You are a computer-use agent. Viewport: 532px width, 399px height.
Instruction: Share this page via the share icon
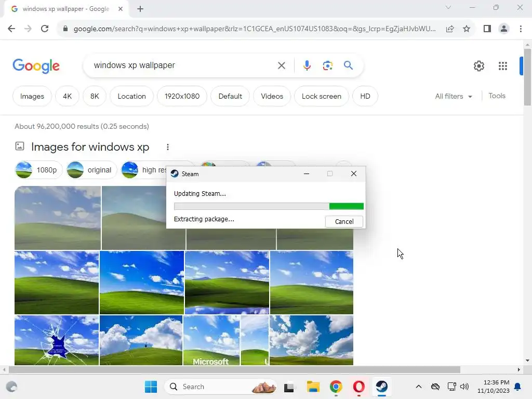tap(450, 29)
